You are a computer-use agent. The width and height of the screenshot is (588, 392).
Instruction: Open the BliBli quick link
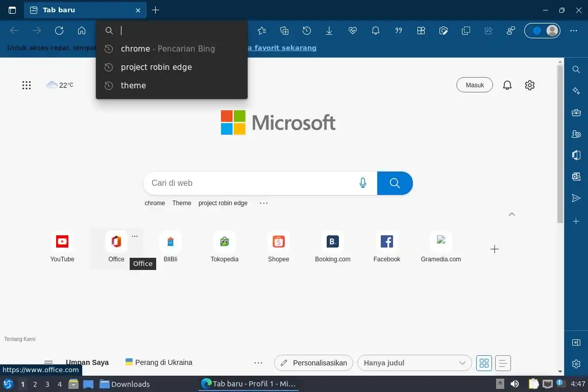point(170,248)
